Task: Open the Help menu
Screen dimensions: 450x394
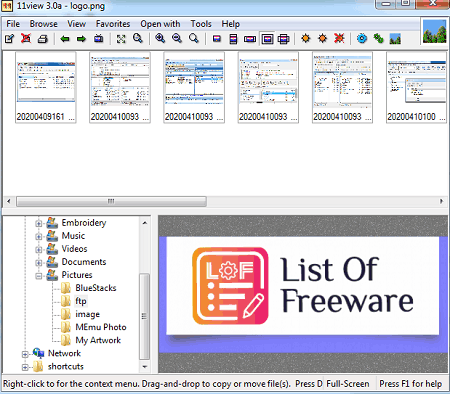Action: point(231,24)
